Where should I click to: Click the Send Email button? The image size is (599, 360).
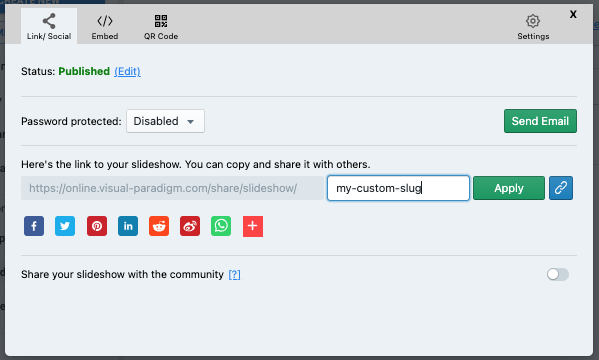click(x=540, y=121)
